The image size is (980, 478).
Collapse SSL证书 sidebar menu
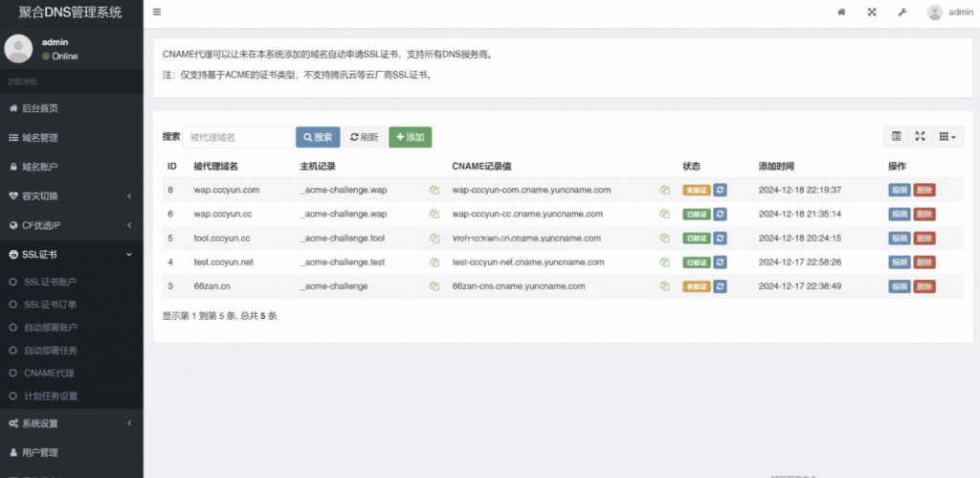pyautogui.click(x=71, y=255)
